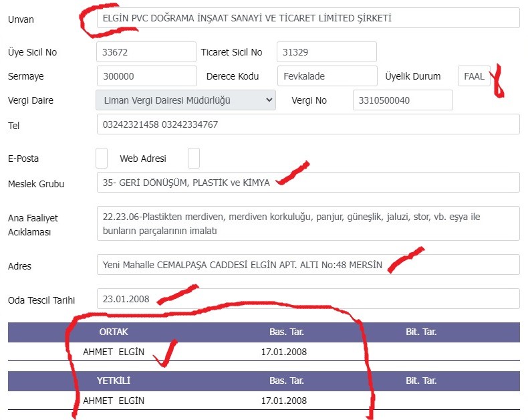Click the Üye Sicil No label
528x420 pixels.
[x=32, y=52]
